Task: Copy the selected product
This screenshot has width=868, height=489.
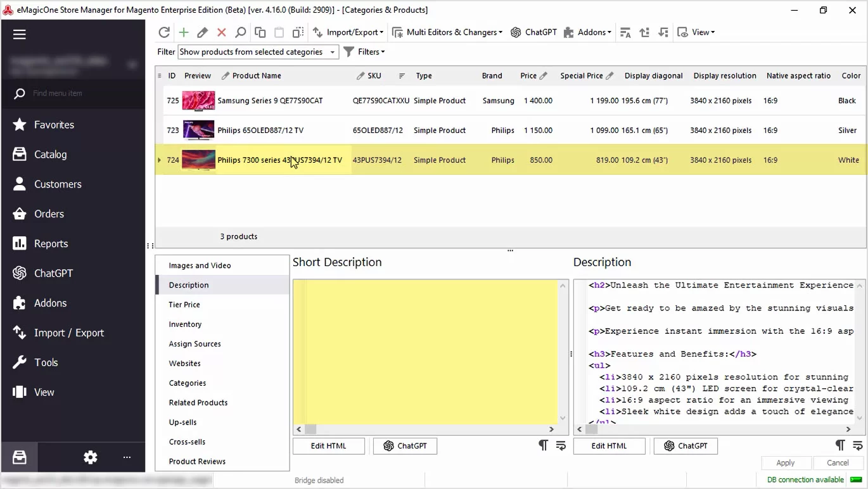Action: [x=260, y=32]
